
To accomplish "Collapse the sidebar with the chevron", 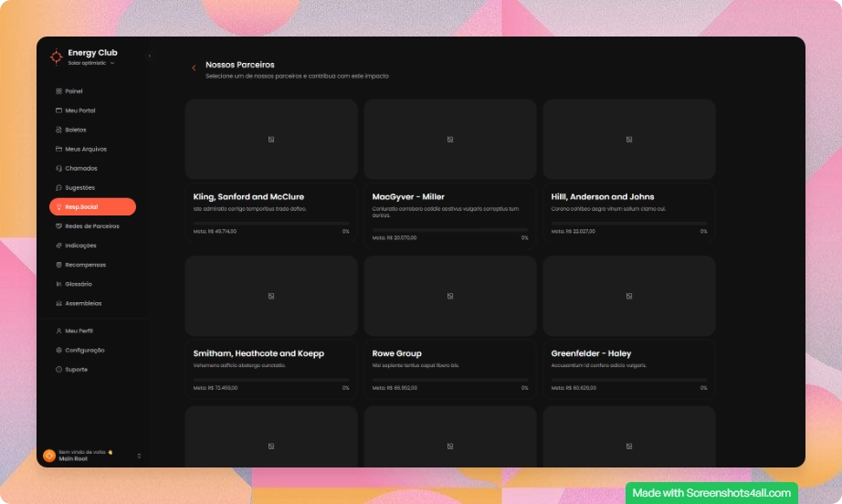I will [x=149, y=56].
